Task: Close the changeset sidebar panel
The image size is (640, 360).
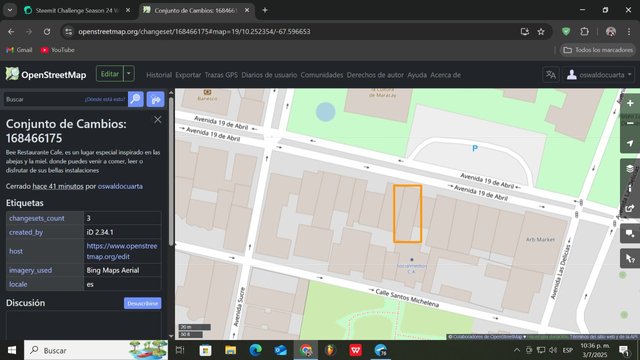Action: click(x=158, y=120)
